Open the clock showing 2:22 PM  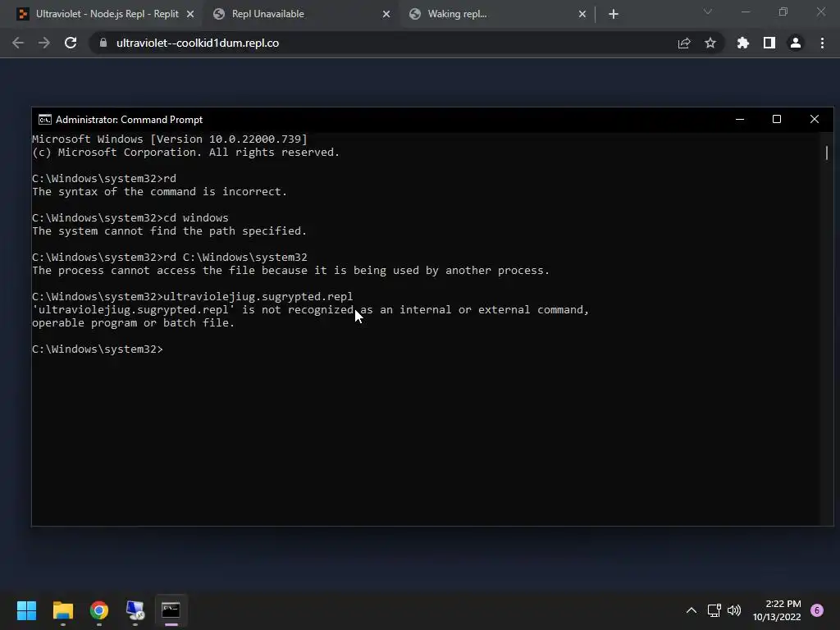pyautogui.click(x=777, y=610)
